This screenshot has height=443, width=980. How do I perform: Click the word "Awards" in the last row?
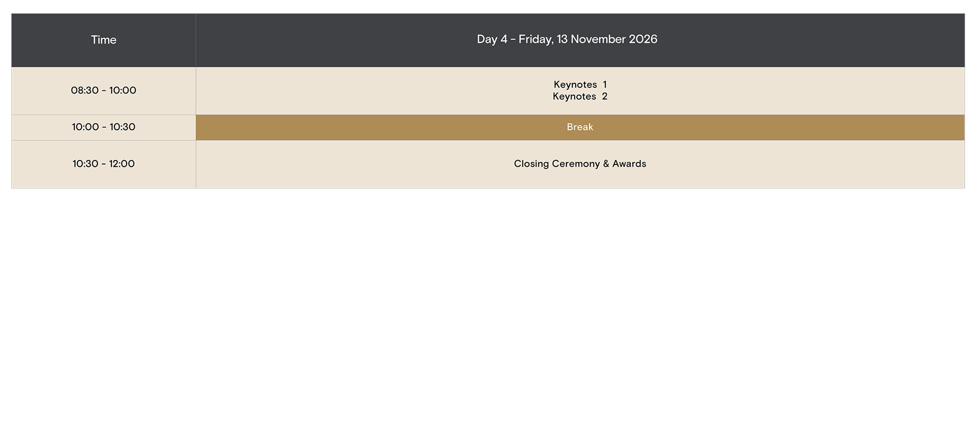pos(629,164)
